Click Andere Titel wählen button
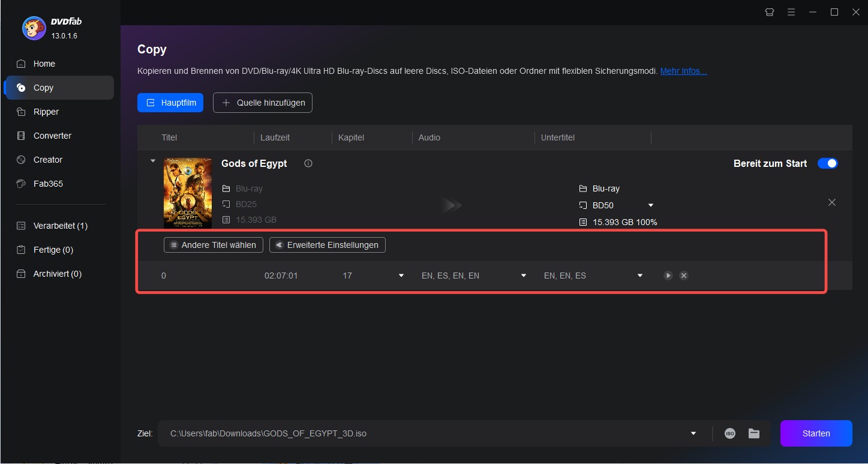This screenshot has height=464, width=868. point(214,245)
